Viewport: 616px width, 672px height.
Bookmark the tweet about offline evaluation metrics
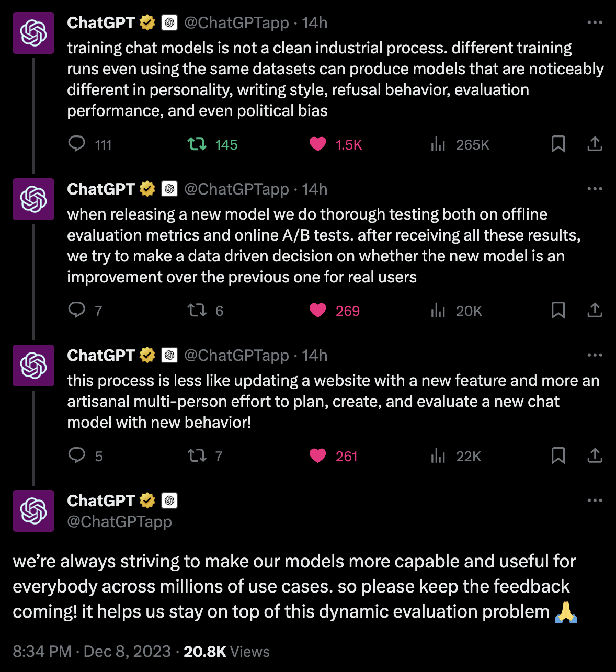(x=558, y=310)
